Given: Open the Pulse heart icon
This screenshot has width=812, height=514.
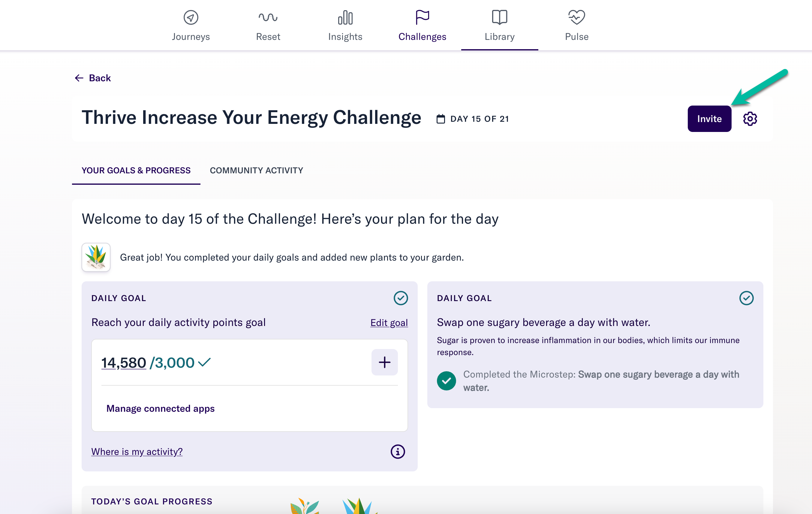Looking at the screenshot, I should pos(576,17).
